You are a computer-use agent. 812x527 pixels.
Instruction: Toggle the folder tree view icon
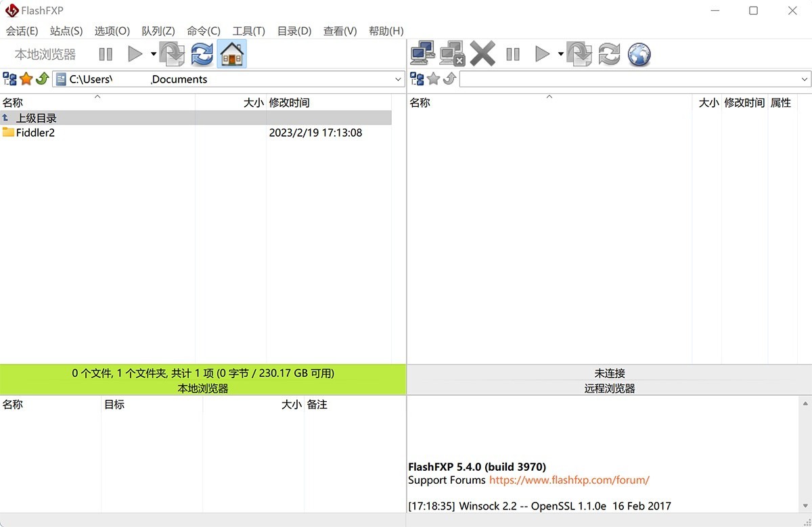[x=10, y=78]
